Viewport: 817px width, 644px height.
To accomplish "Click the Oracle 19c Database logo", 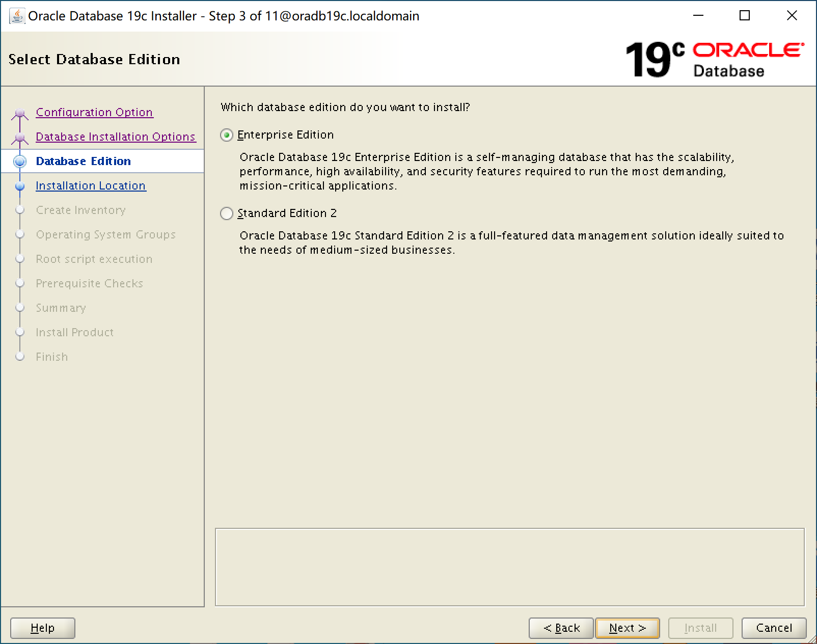I will coord(715,60).
